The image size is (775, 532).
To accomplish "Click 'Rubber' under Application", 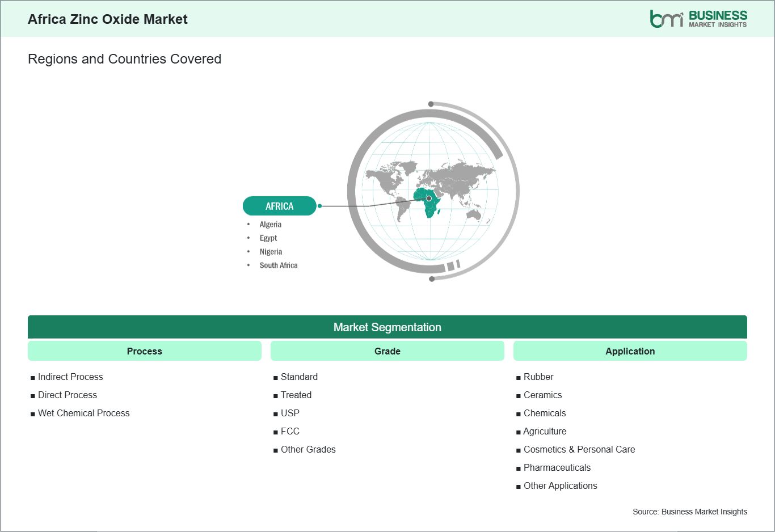I will [x=538, y=377].
